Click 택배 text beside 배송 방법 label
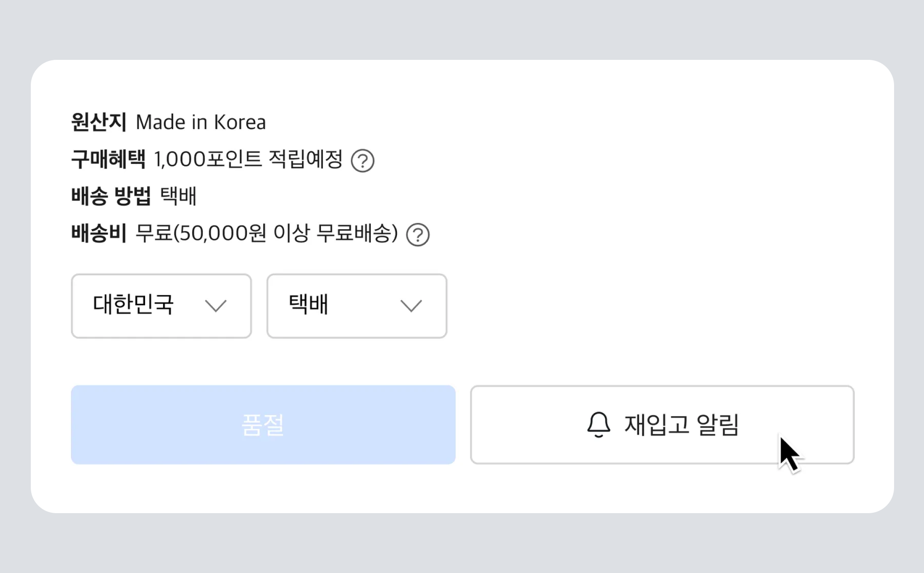This screenshot has width=924, height=573. [178, 196]
